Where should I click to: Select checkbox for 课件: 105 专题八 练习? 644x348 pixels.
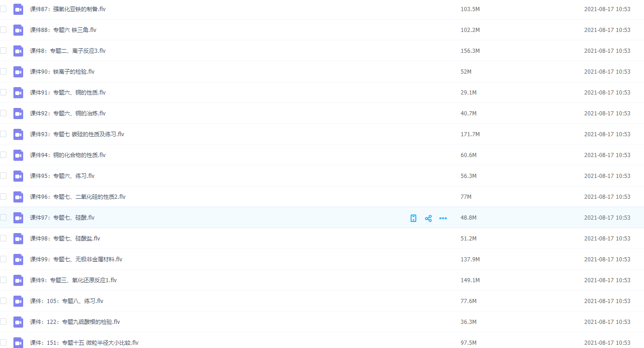3,301
